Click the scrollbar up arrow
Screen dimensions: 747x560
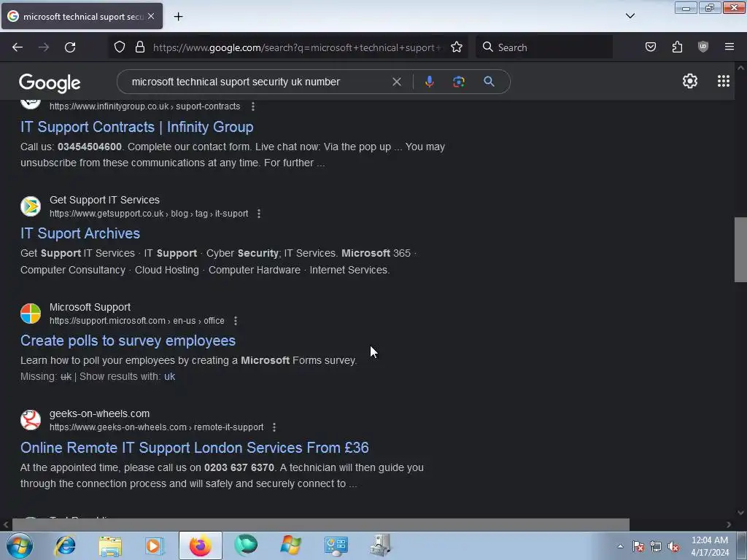[740, 68]
